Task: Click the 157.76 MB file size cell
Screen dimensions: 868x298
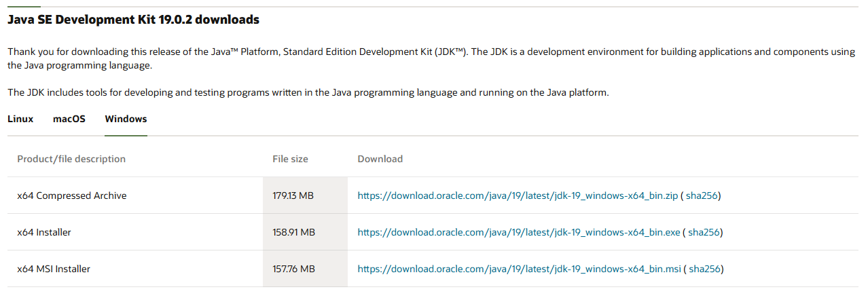Action: tap(293, 269)
